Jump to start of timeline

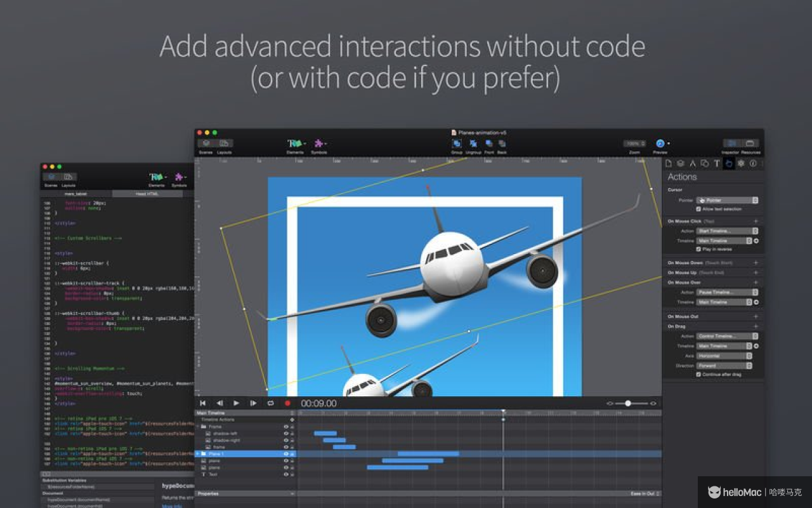203,403
